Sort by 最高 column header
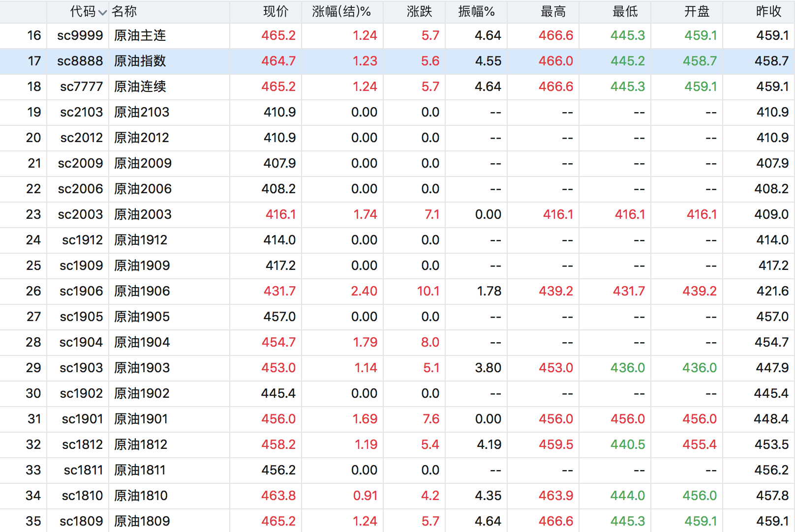The height and width of the screenshot is (532, 795). click(x=553, y=11)
